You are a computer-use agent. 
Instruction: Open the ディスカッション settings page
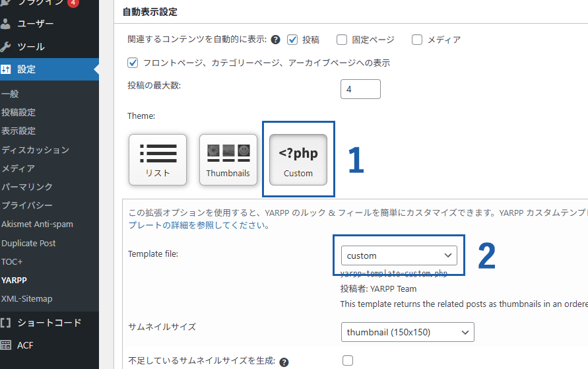point(36,150)
